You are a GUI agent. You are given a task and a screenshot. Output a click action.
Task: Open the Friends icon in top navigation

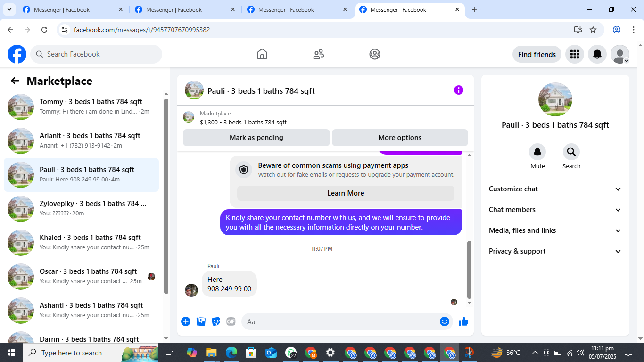(319, 54)
